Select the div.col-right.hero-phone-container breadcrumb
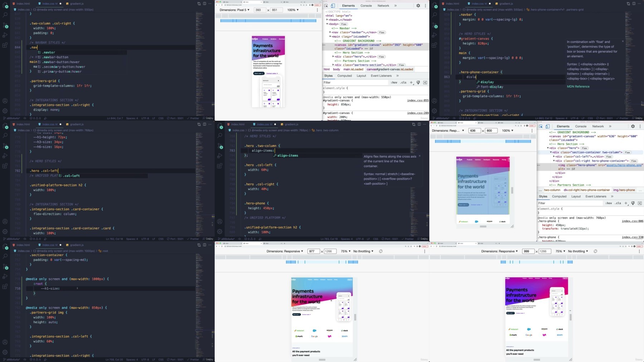 (587, 190)
